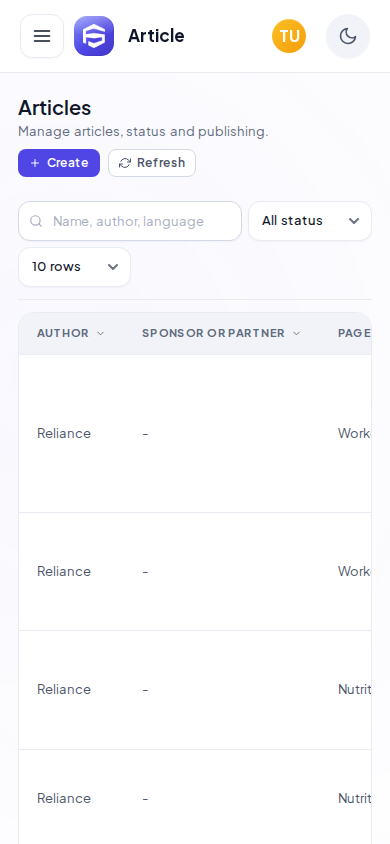Click the circular arrows Refresh icon

(x=125, y=163)
